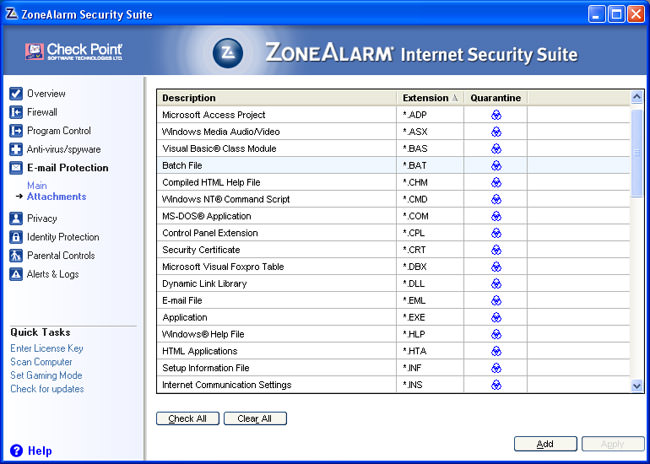The width and height of the screenshot is (650, 464).
Task: Click the E-mail Protection envelope icon
Action: coord(16,168)
